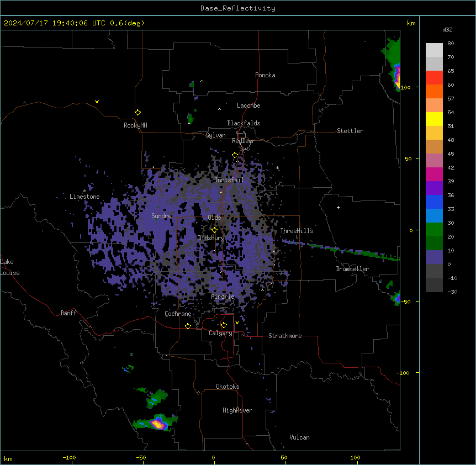
Task: Pick the orange 57-60 dBZ legend swatch
Action: pos(434,91)
